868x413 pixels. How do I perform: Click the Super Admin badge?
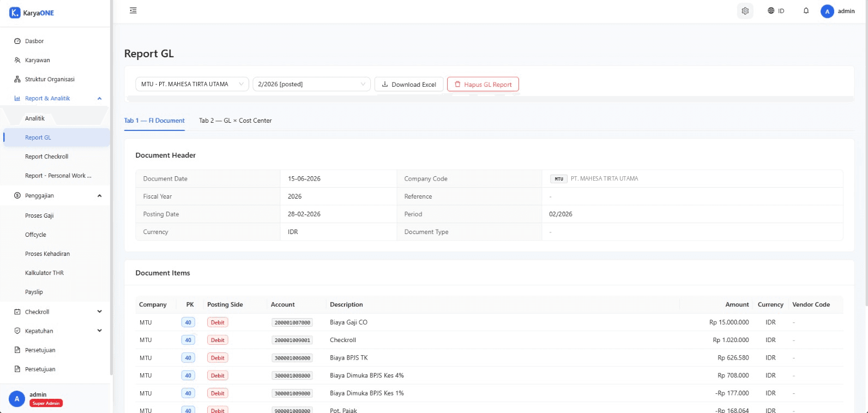pyautogui.click(x=46, y=403)
